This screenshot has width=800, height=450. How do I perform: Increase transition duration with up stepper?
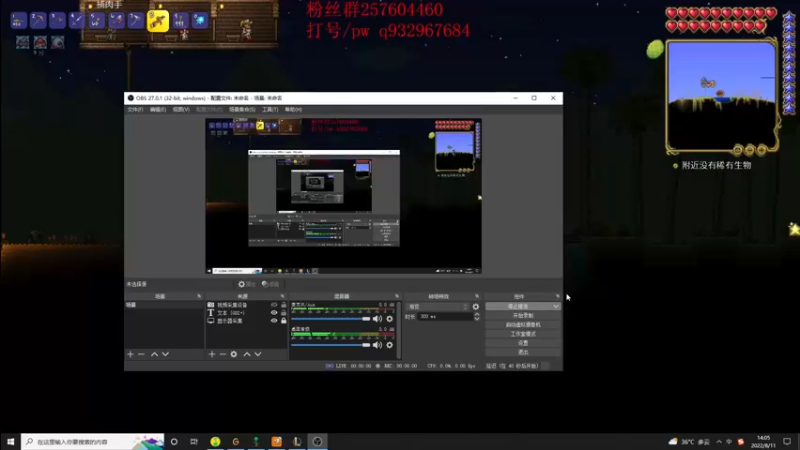click(477, 314)
